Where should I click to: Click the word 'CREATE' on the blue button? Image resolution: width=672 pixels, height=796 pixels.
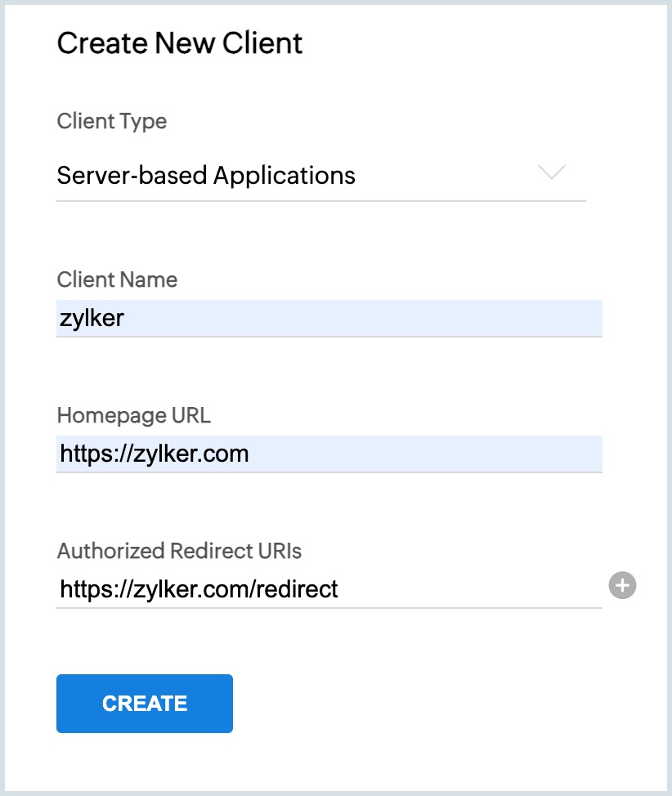click(145, 704)
